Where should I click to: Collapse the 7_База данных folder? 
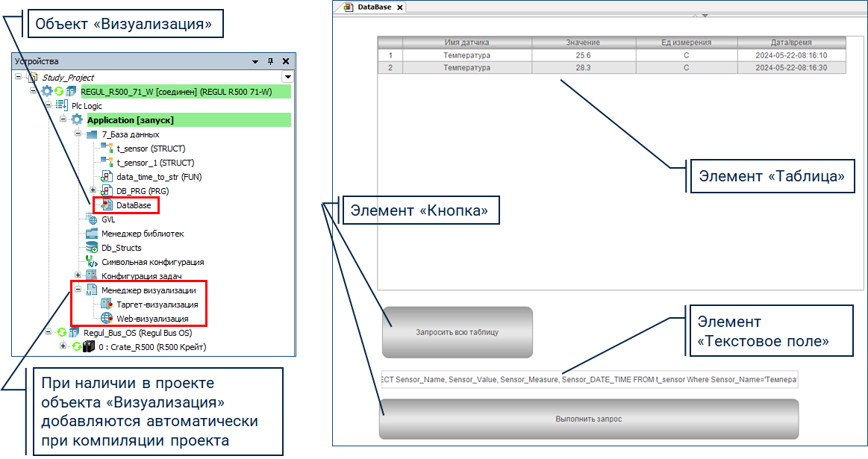coord(78,134)
